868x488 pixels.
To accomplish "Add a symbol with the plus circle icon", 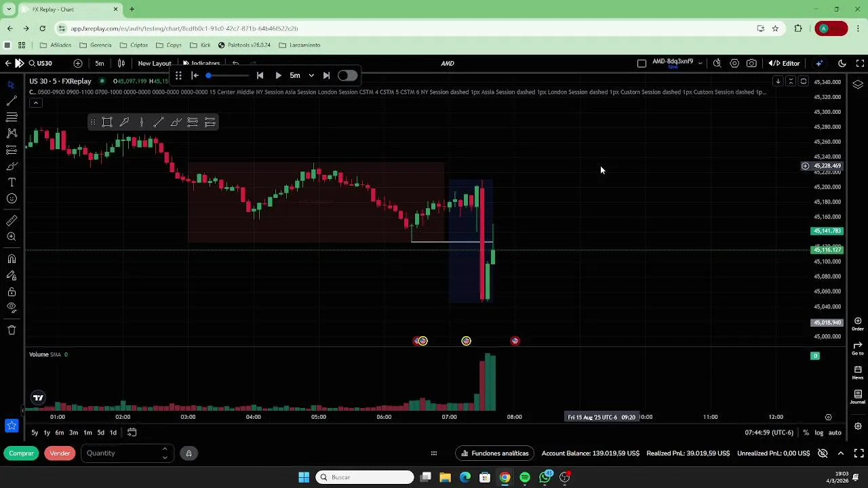I will click(x=78, y=63).
